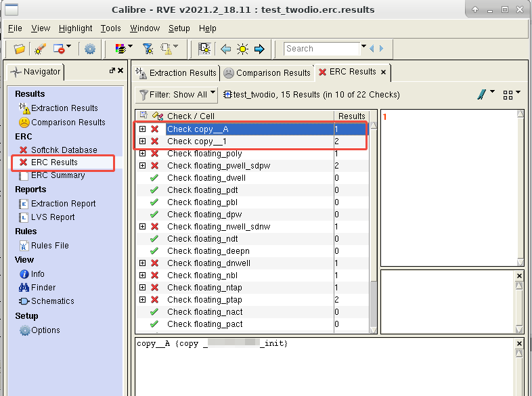Screen dimensions: 532x396
Task: Click the column header tree icon
Action: click(143, 115)
